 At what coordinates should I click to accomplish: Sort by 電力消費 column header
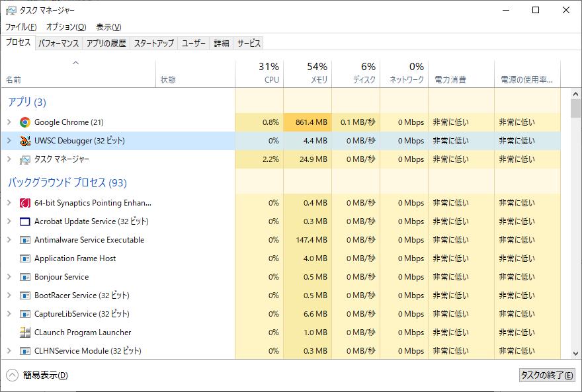pyautogui.click(x=461, y=74)
